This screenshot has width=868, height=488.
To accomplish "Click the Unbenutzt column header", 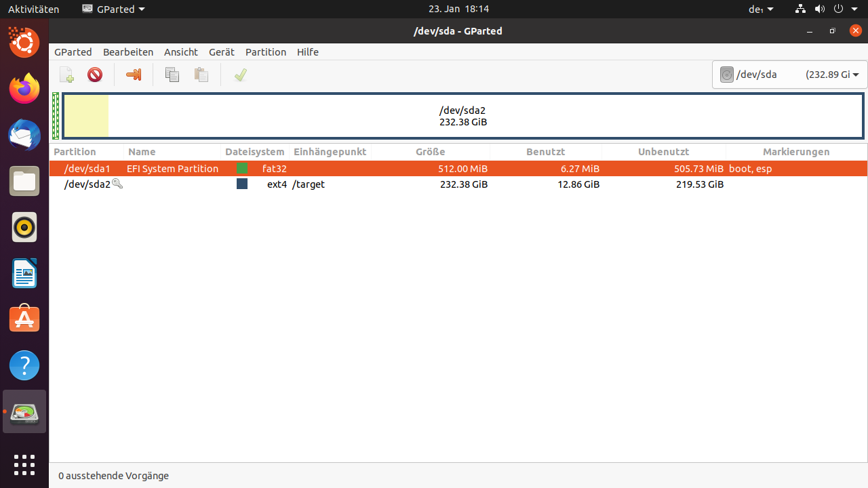I will [x=664, y=152].
